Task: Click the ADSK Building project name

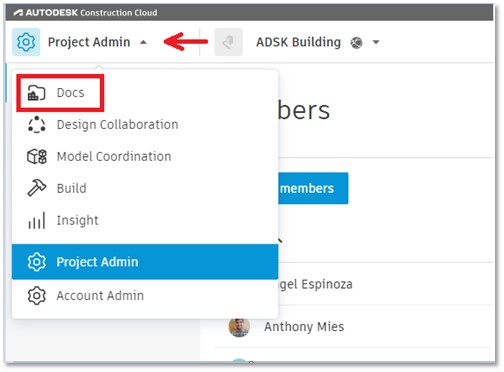Action: (x=298, y=42)
